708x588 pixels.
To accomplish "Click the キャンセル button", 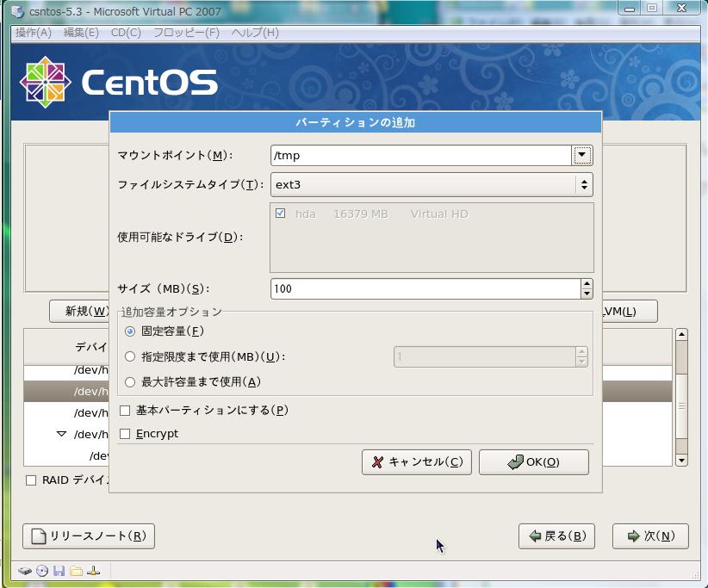I will pyautogui.click(x=417, y=462).
